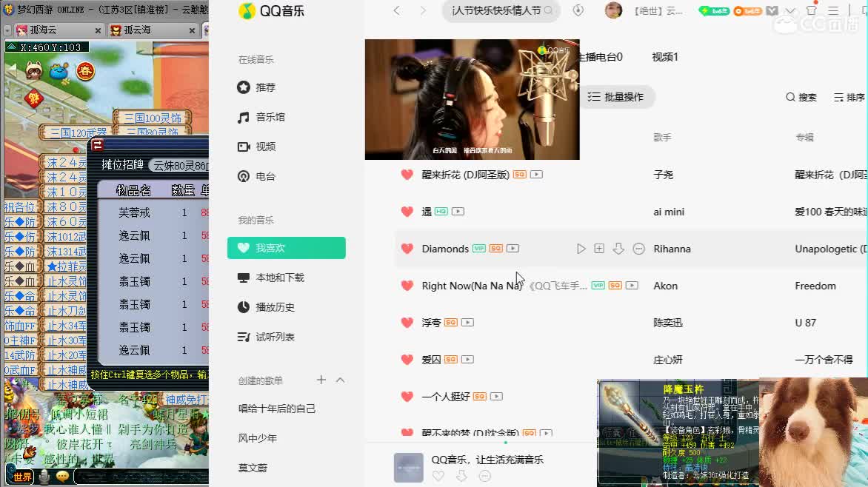
Task: Open 本地和下载 local and downloads
Action: (271, 278)
